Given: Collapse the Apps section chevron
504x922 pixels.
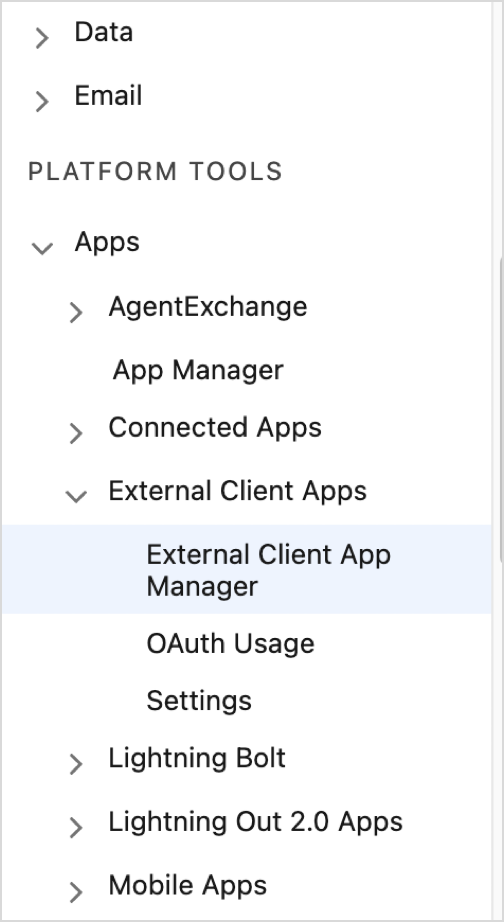Looking at the screenshot, I should coord(42,248).
